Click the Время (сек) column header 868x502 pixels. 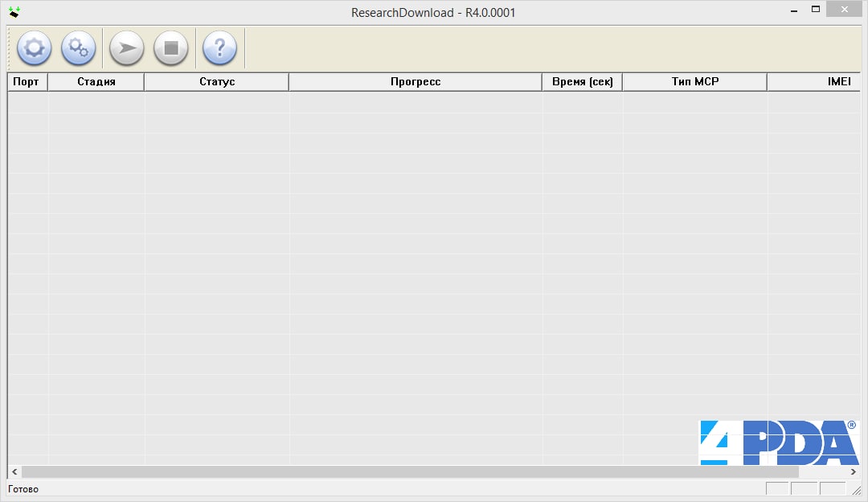point(582,81)
